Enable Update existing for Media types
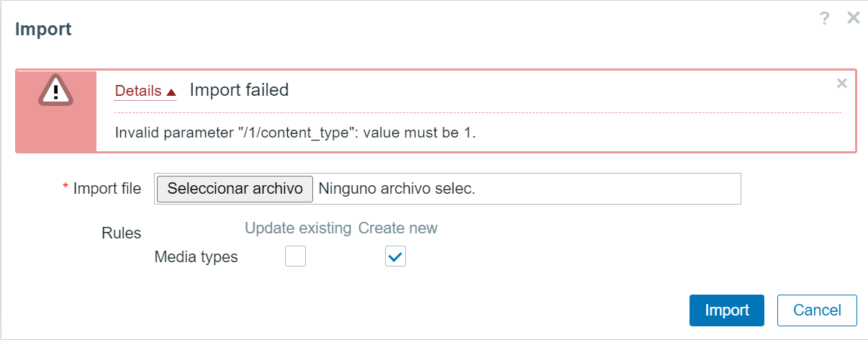Viewport: 868px width, 340px height. [x=295, y=256]
